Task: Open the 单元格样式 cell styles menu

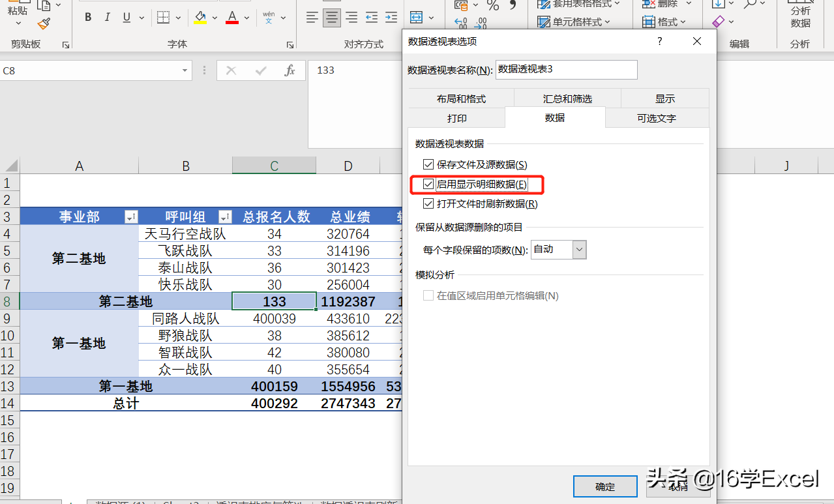Action: point(574,22)
